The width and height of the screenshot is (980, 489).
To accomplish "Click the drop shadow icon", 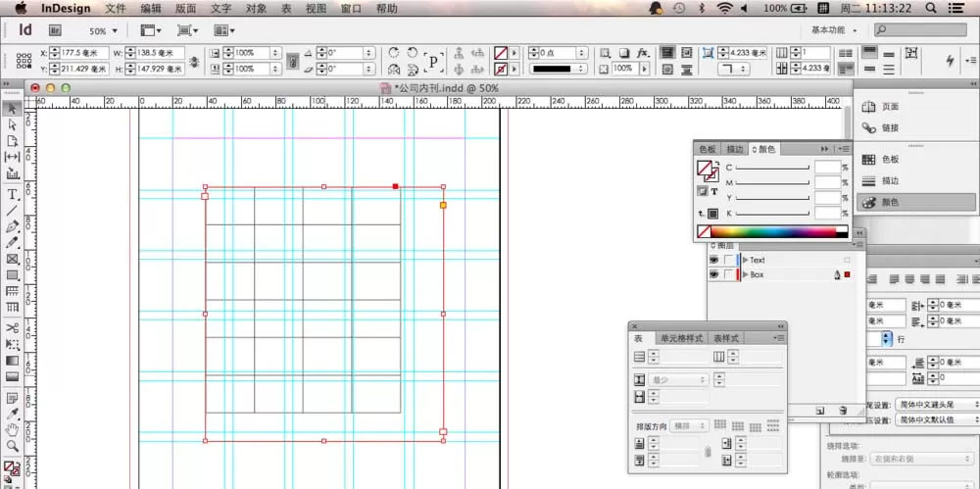I will point(623,53).
